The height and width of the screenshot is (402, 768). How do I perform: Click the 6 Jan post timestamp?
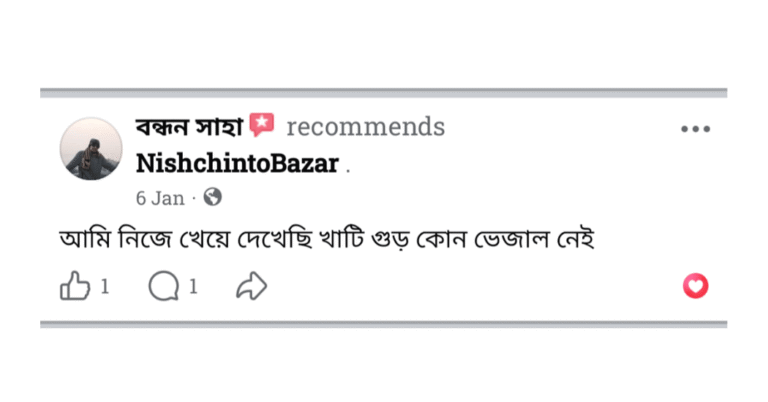pos(160,198)
